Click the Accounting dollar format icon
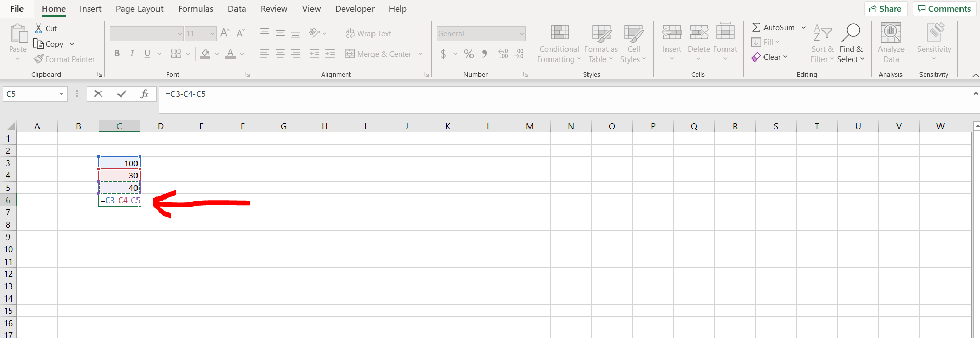 tap(443, 54)
